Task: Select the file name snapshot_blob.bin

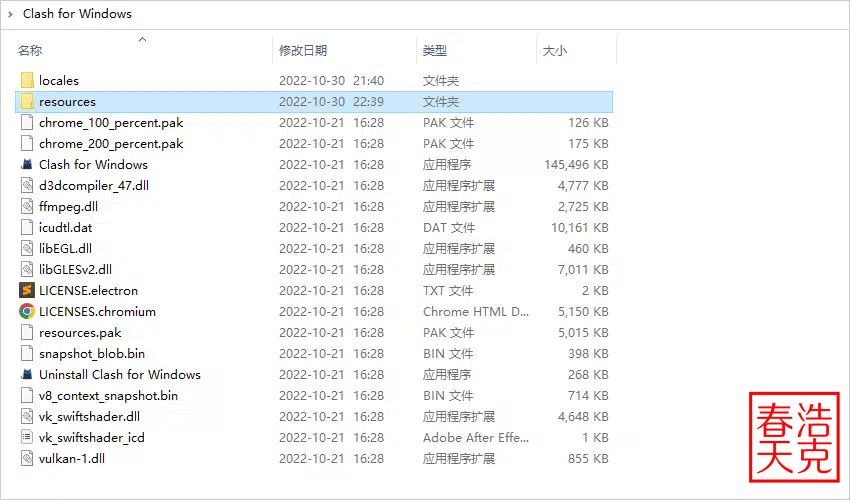Action: [92, 354]
